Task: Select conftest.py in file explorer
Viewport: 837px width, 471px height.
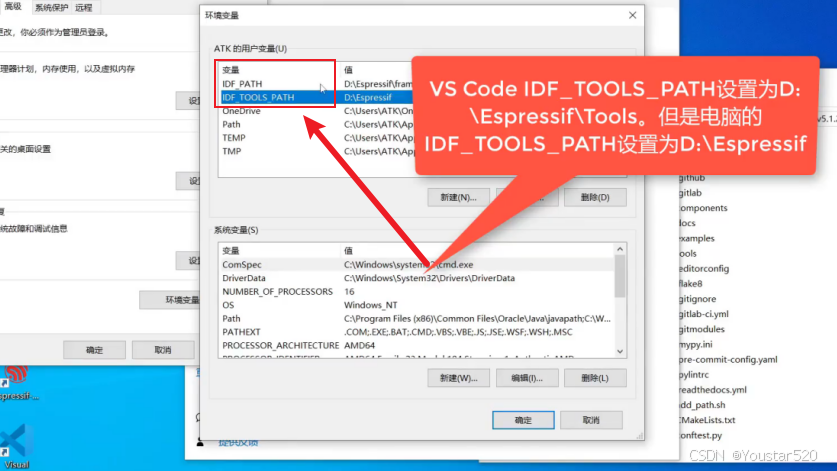Action: pyautogui.click(x=700, y=436)
